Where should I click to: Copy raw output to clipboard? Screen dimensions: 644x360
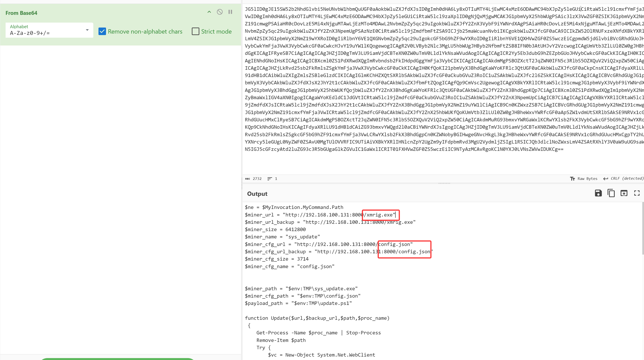(611, 193)
